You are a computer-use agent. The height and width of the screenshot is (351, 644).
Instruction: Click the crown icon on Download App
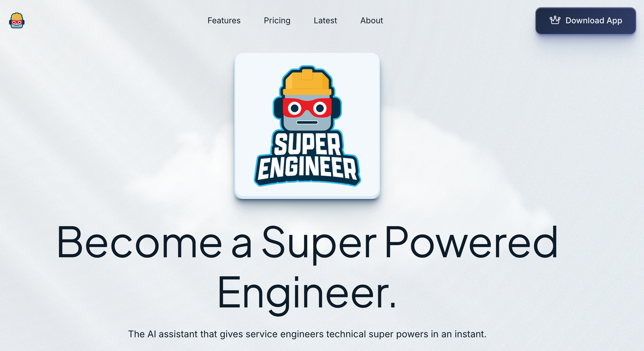tap(555, 20)
